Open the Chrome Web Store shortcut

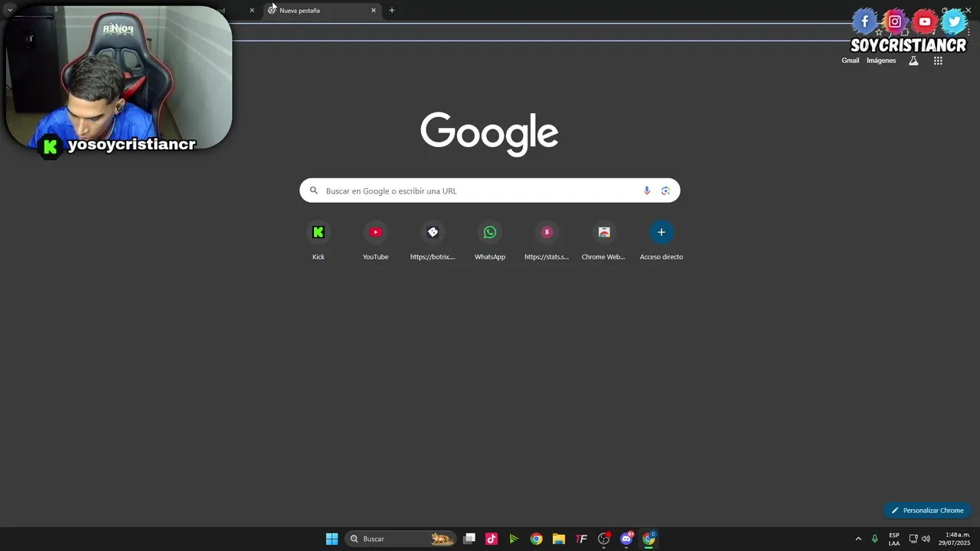click(604, 240)
